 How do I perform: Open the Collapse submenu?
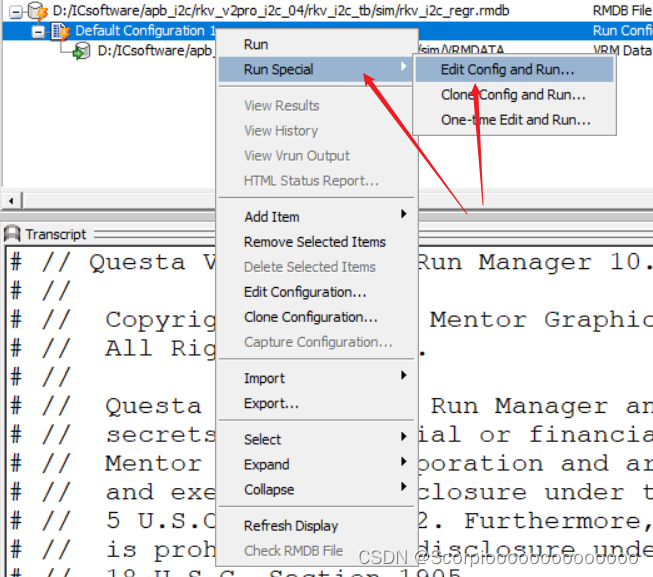315,490
